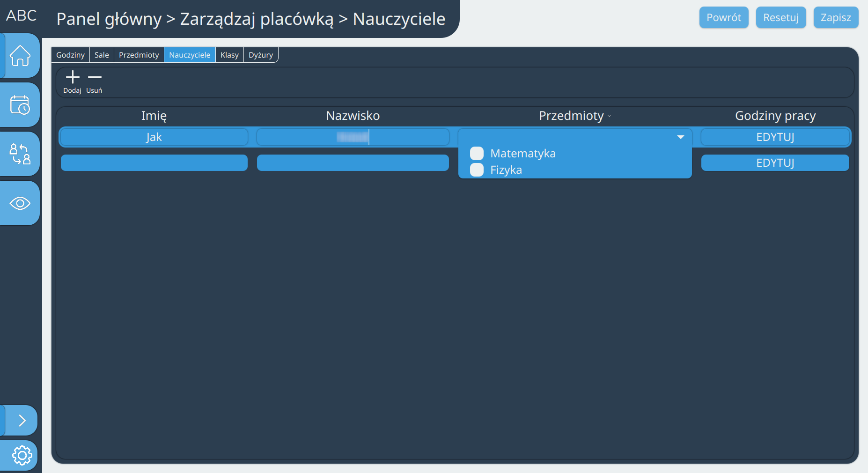Click EDYTUJ in the empty second row
The image size is (868, 473).
(775, 163)
